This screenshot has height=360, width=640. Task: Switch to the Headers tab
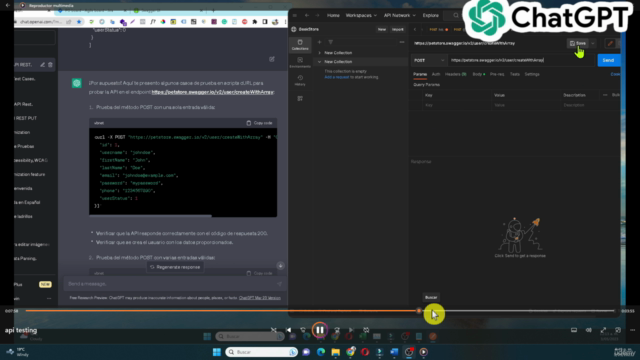(x=456, y=74)
